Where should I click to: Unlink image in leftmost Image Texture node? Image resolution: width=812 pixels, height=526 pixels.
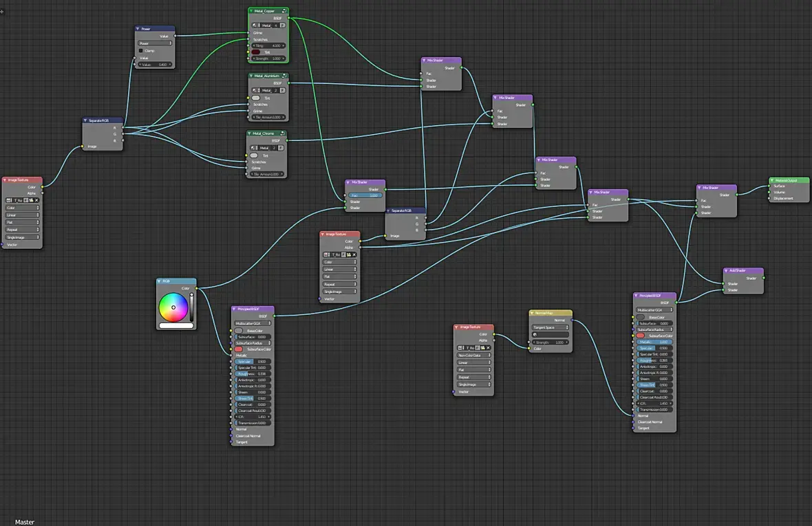[36, 200]
